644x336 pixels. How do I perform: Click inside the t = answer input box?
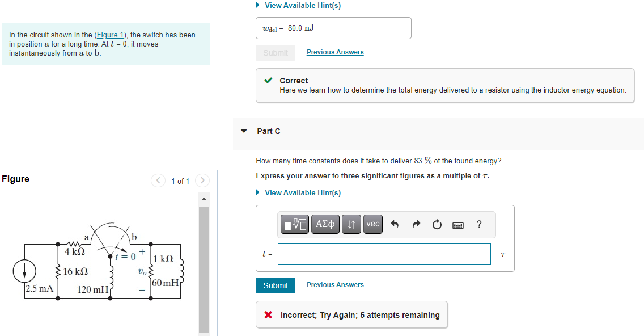click(x=384, y=254)
